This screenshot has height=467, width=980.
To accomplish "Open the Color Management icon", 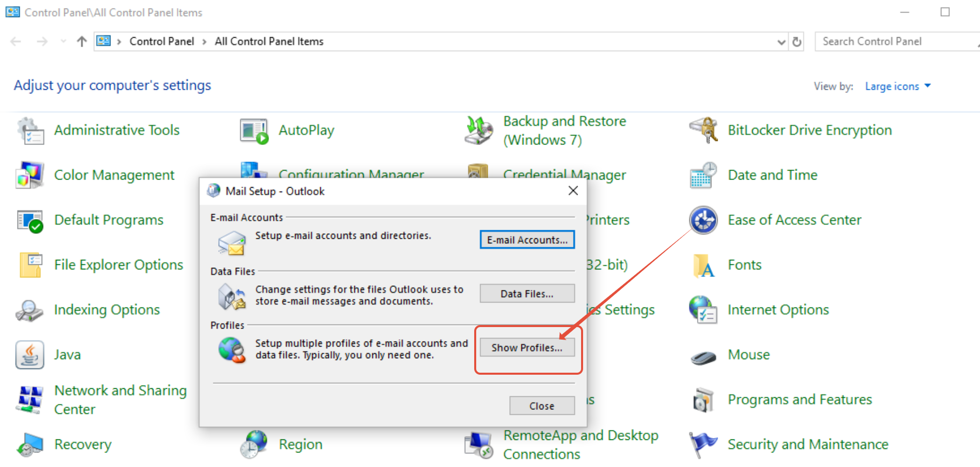I will [30, 176].
